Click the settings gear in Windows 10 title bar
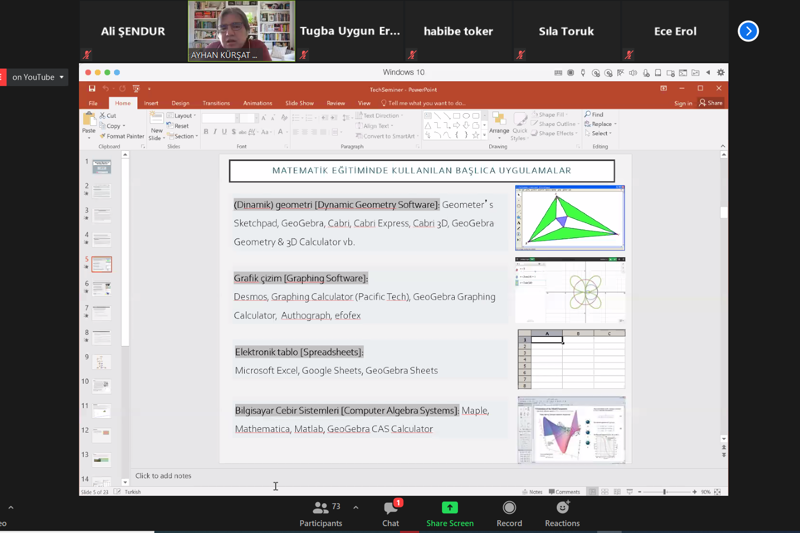Screen dimensions: 800x533 point(720,72)
